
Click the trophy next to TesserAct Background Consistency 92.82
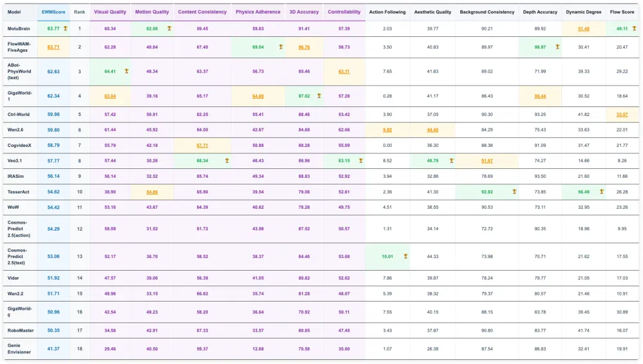tap(514, 192)
